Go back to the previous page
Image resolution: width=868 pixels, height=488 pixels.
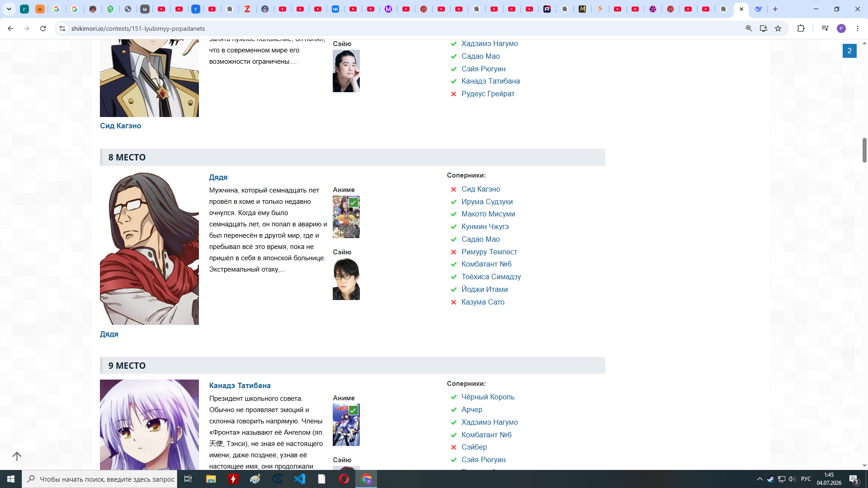pyautogui.click(x=10, y=28)
